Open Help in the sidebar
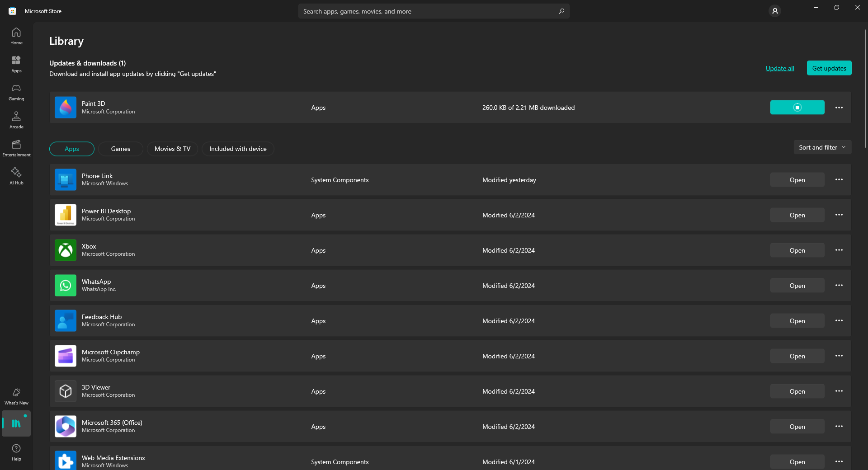Screen dimensions: 868x470 (x=16, y=452)
